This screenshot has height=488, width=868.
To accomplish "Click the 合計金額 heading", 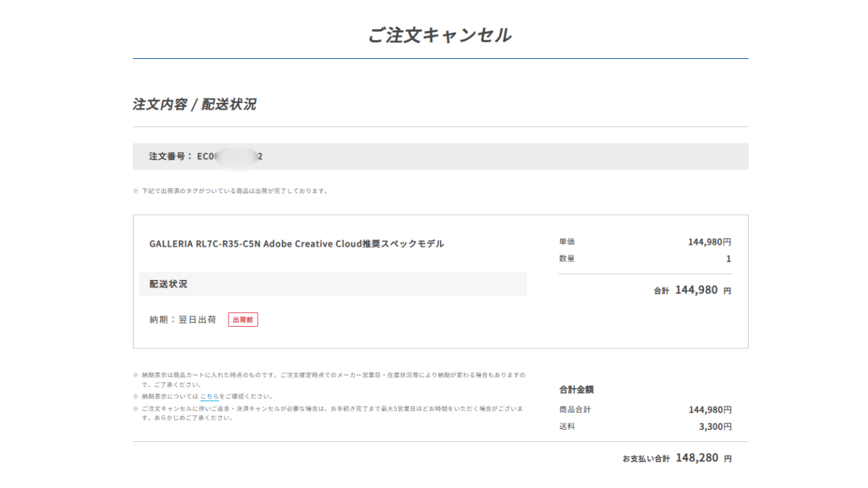I will [x=576, y=390].
